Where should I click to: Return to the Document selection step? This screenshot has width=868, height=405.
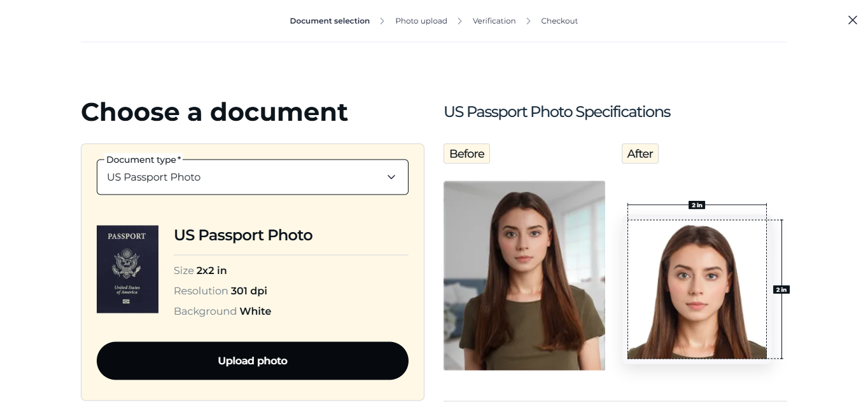click(330, 20)
